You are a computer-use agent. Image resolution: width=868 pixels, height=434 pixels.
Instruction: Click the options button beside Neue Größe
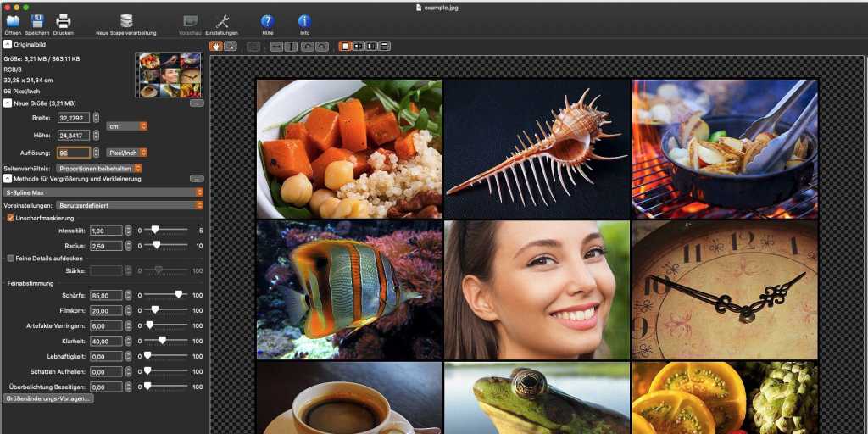(x=197, y=103)
